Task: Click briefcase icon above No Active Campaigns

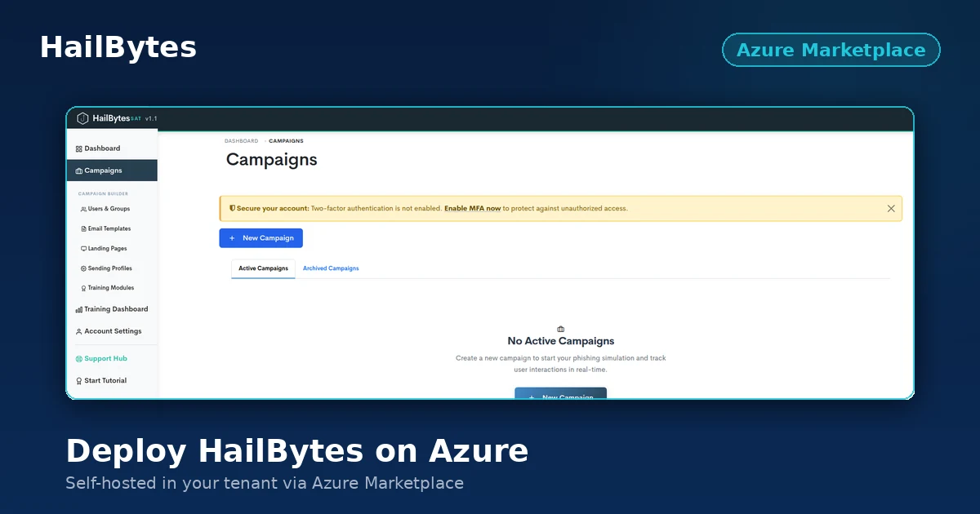Action: [560, 329]
